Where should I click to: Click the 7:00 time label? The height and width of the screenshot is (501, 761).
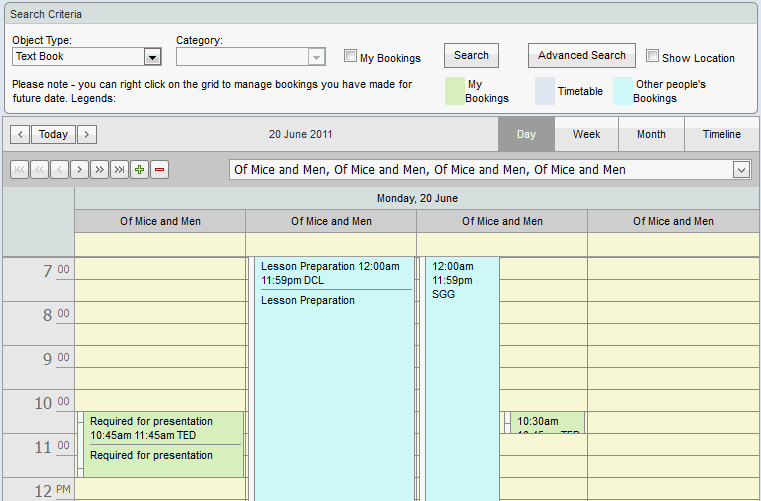click(56, 271)
